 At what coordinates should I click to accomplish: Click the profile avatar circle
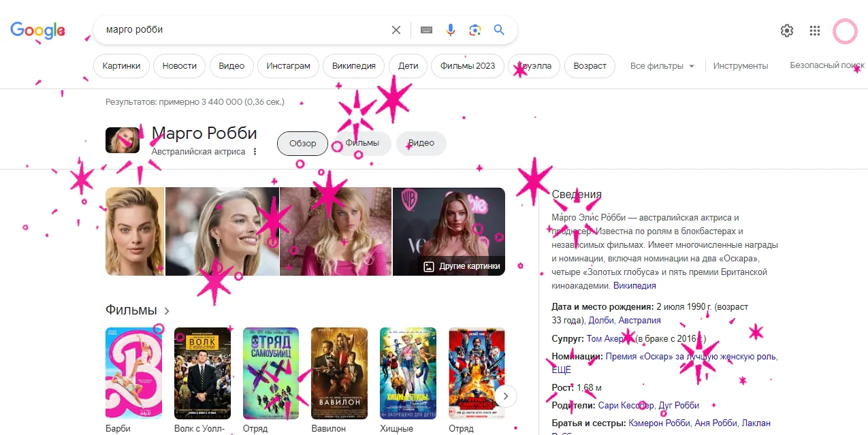pyautogui.click(x=844, y=31)
